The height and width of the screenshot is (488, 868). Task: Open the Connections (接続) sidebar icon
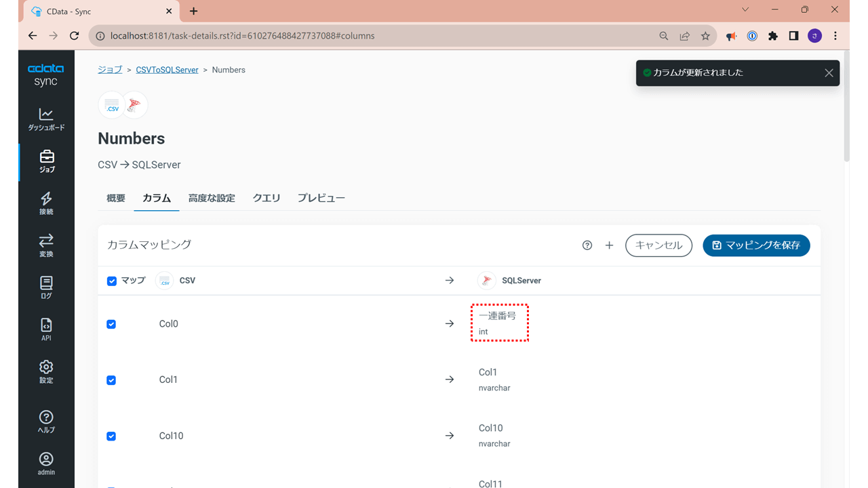tap(46, 203)
